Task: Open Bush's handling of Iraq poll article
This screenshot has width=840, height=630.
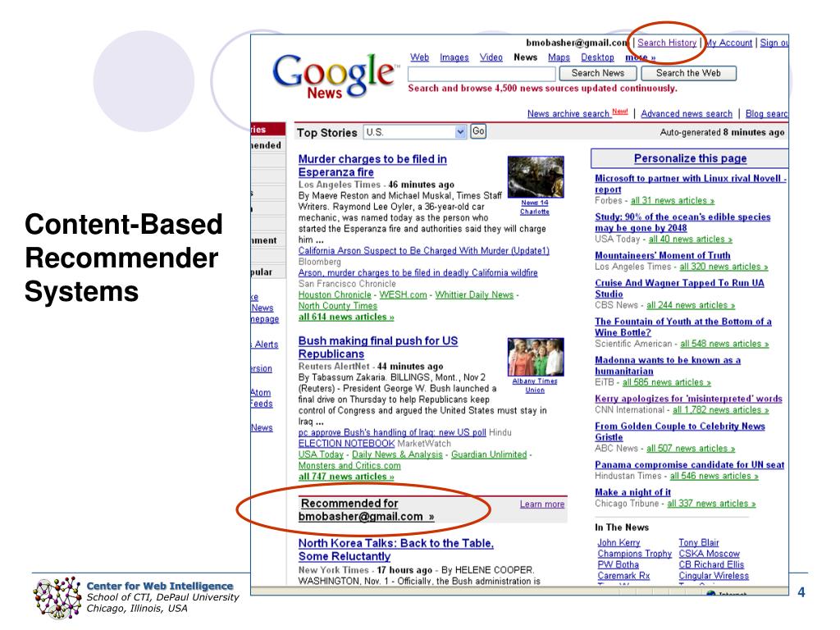Action: pos(392,432)
